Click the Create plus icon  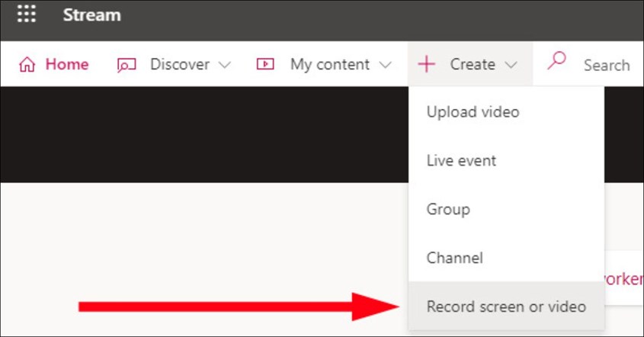pos(426,65)
